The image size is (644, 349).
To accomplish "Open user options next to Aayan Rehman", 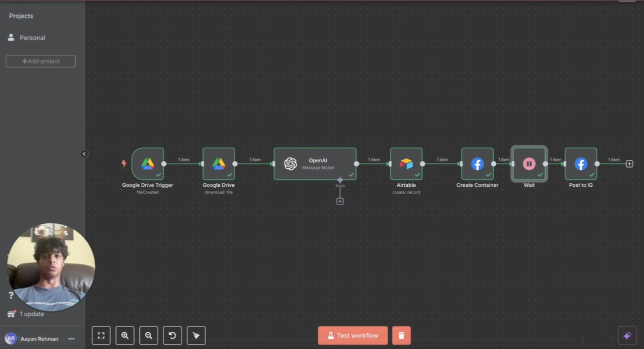I will point(71,339).
